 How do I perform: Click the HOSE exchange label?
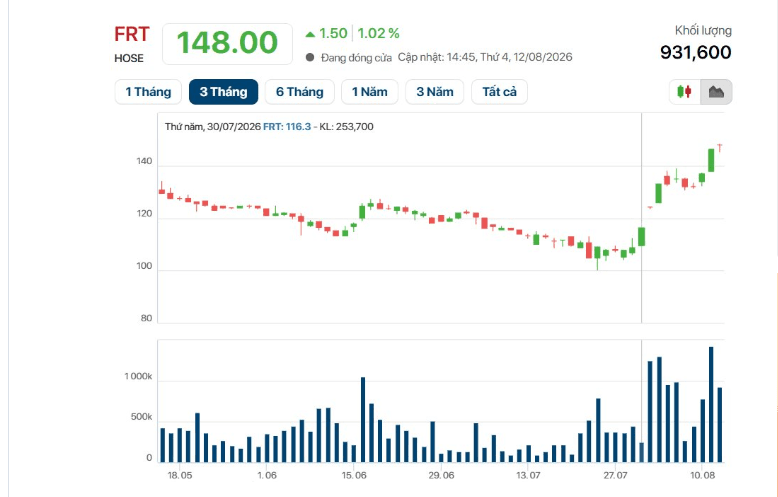tap(129, 59)
